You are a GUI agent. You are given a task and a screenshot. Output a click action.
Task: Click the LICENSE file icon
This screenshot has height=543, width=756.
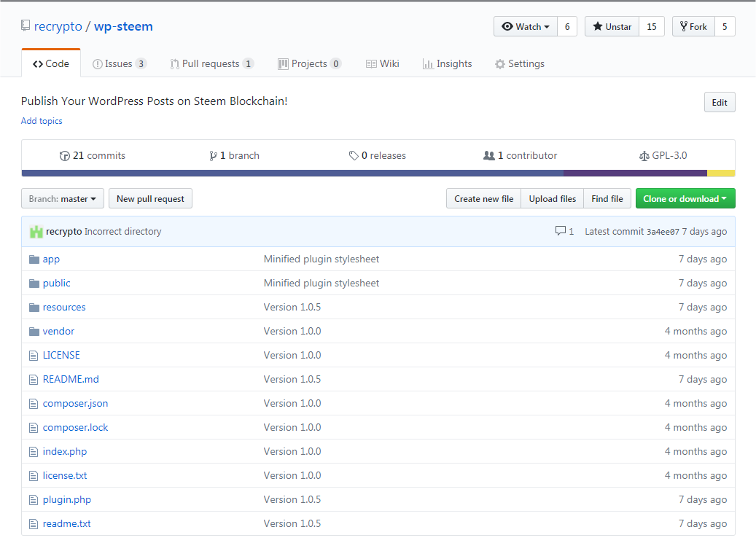(34, 356)
